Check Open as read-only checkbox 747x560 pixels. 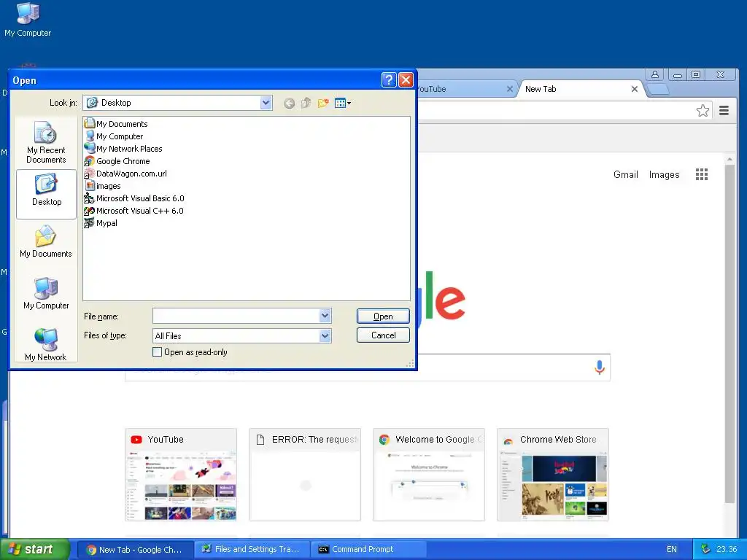click(157, 352)
